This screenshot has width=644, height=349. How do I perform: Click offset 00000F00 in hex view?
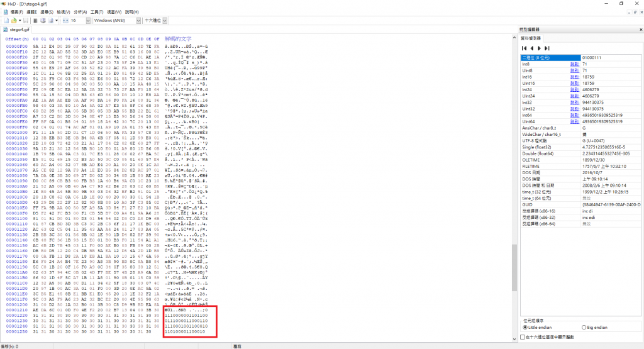(x=17, y=47)
